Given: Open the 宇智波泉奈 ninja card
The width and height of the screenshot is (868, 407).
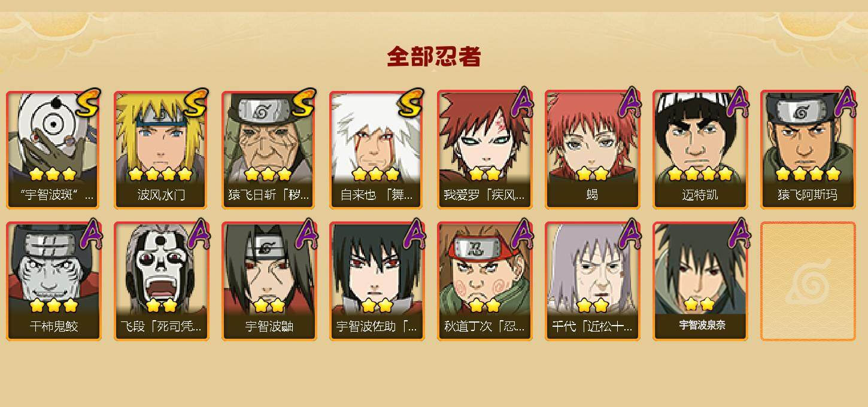Looking at the screenshot, I should (700, 281).
